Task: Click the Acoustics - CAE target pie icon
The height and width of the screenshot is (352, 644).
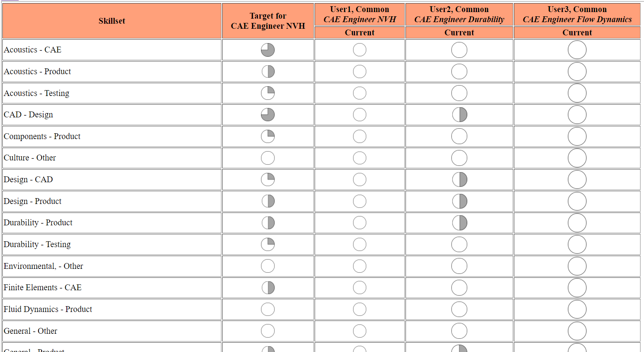Action: click(x=268, y=50)
